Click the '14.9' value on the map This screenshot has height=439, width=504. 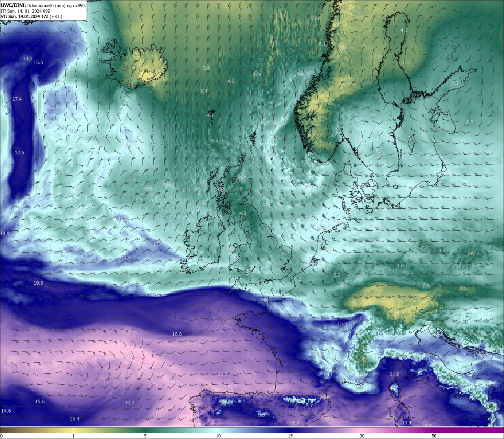tap(5, 233)
